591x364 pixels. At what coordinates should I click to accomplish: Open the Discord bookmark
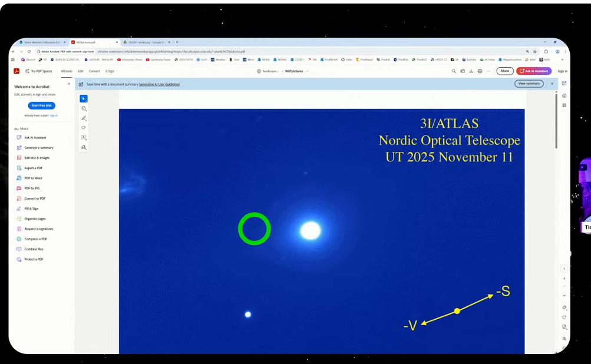(x=28, y=59)
